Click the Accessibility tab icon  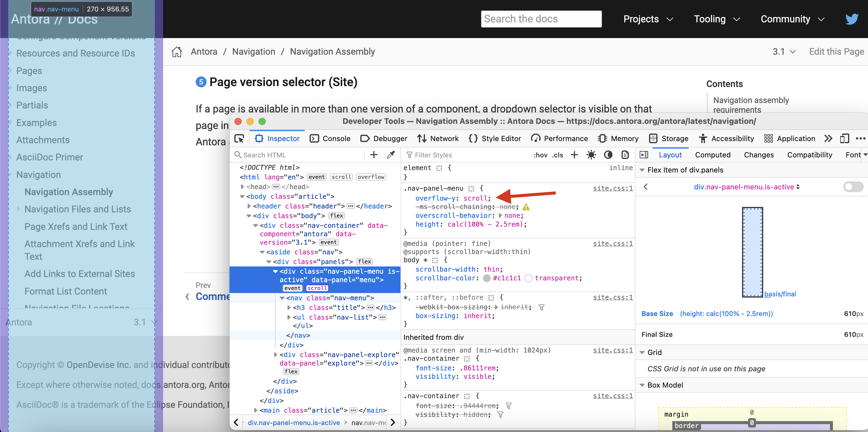click(x=703, y=138)
